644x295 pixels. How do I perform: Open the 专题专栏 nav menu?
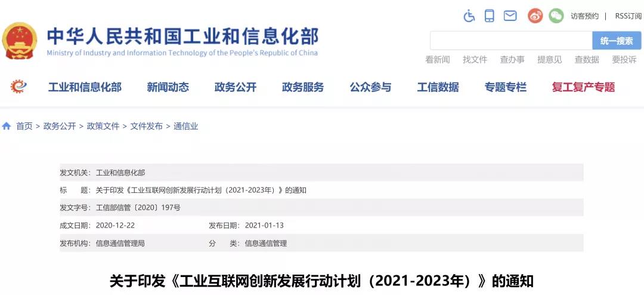(505, 87)
